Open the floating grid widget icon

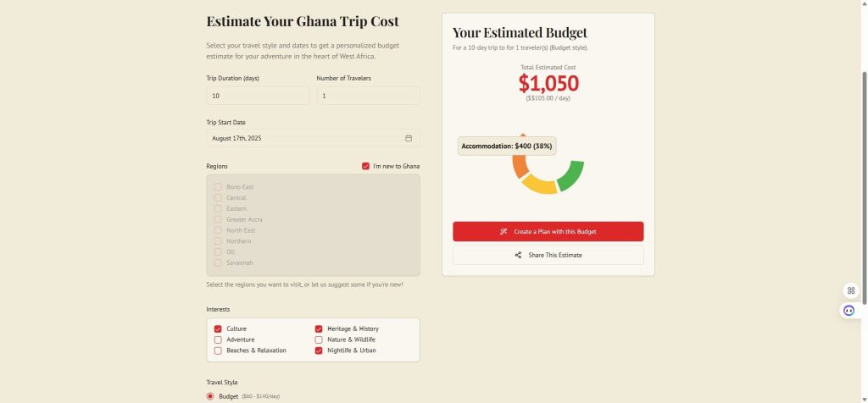pos(851,290)
